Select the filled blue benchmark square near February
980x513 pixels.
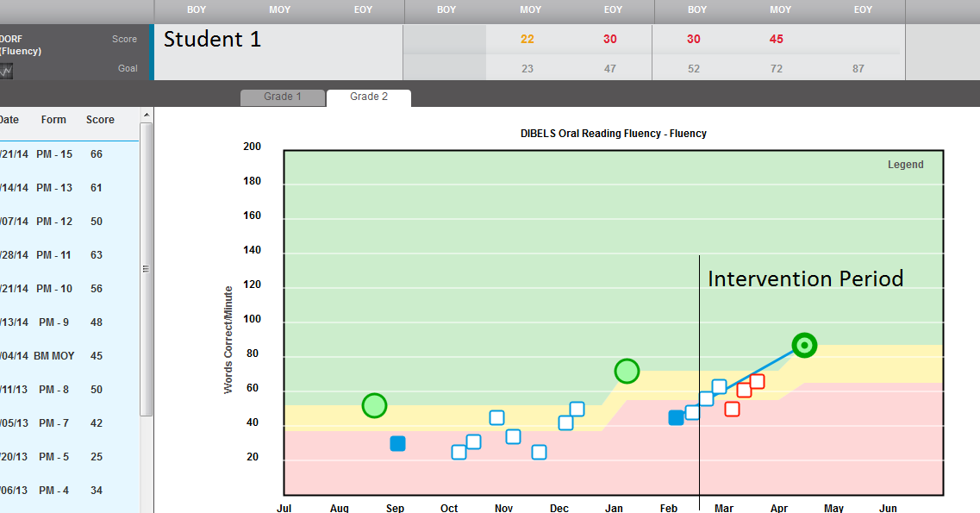(x=677, y=418)
